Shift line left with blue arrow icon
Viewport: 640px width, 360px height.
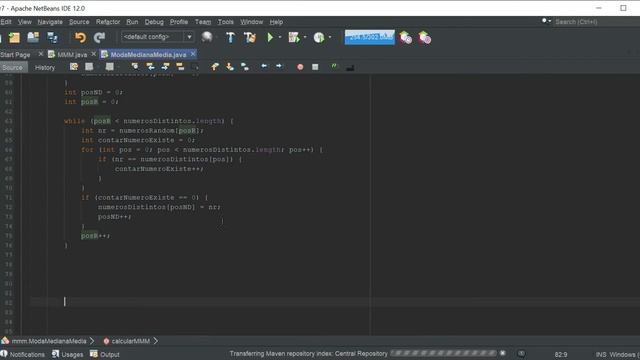tap(264, 66)
